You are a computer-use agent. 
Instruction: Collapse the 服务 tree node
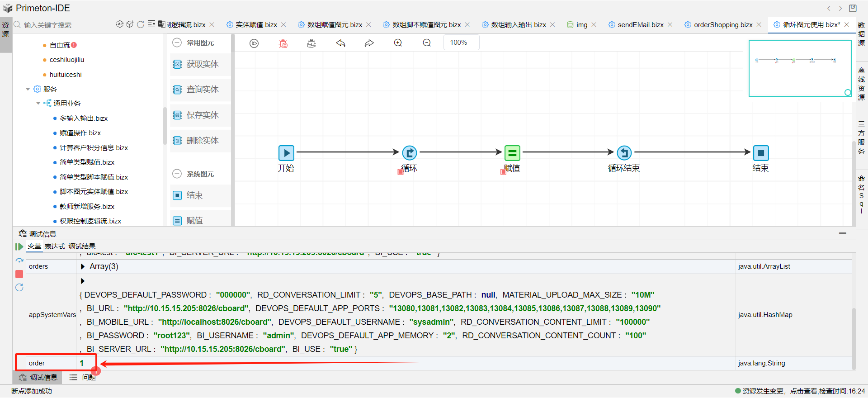coord(28,89)
